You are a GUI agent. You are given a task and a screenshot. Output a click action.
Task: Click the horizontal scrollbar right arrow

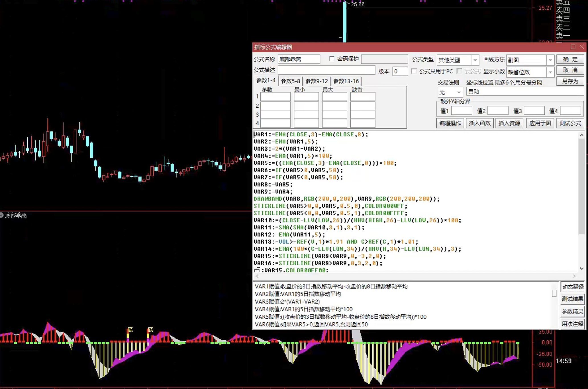[574, 276]
